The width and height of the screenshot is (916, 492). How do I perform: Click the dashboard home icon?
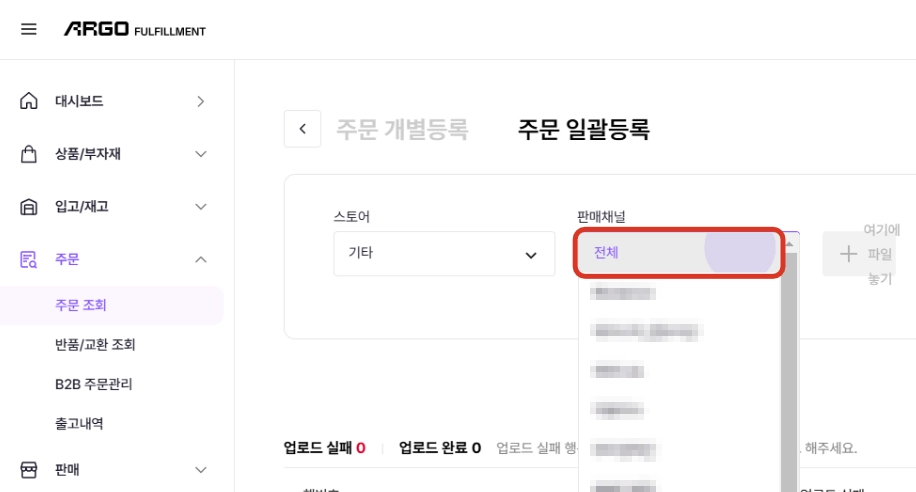click(x=29, y=101)
